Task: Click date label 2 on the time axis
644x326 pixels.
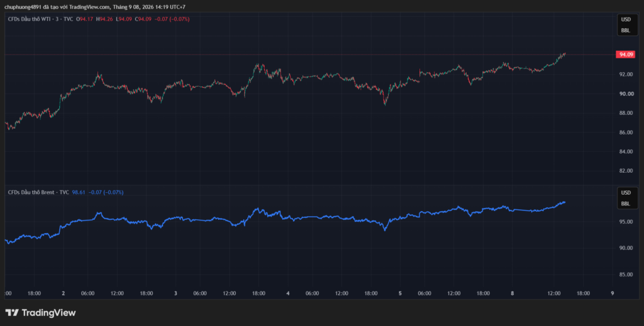Action: pyautogui.click(x=64, y=293)
